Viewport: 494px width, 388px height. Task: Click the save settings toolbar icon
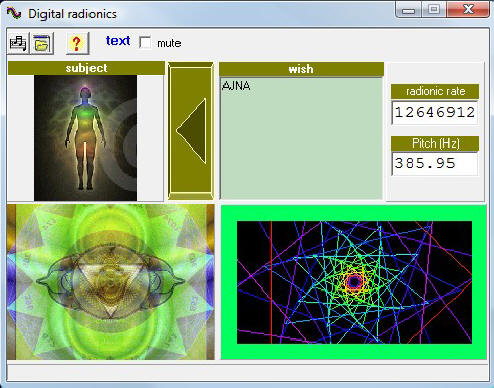[x=18, y=43]
